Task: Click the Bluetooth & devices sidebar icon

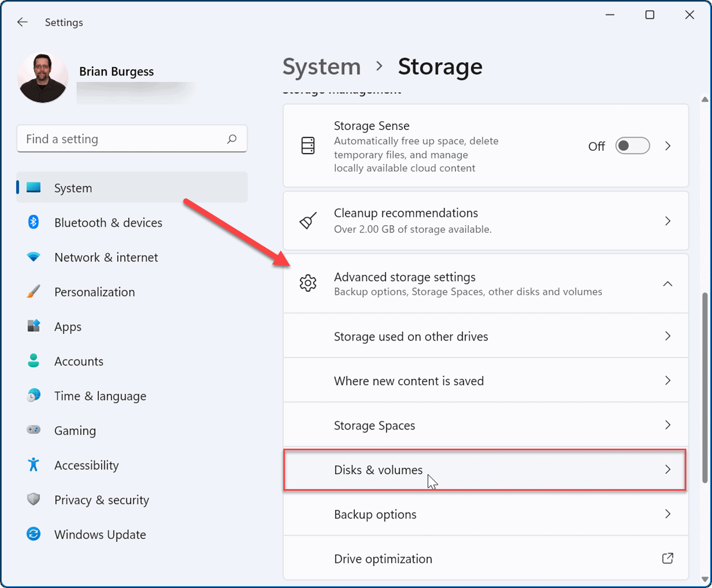Action: pyautogui.click(x=33, y=222)
